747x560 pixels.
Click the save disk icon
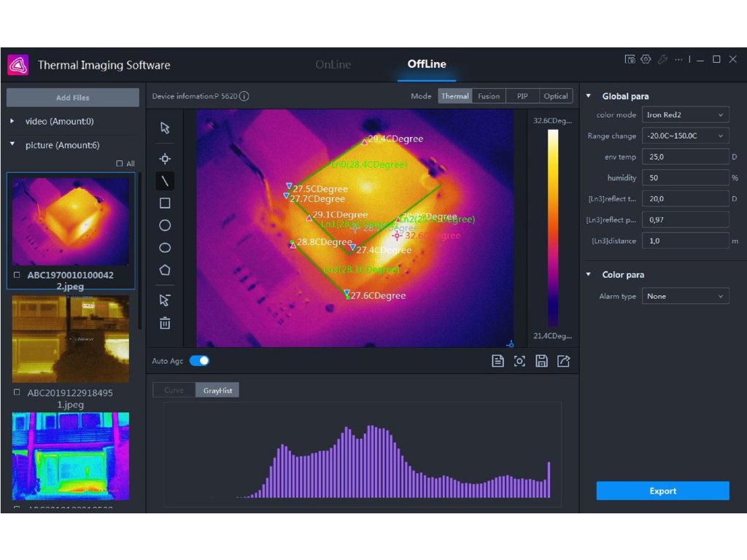pyautogui.click(x=541, y=361)
